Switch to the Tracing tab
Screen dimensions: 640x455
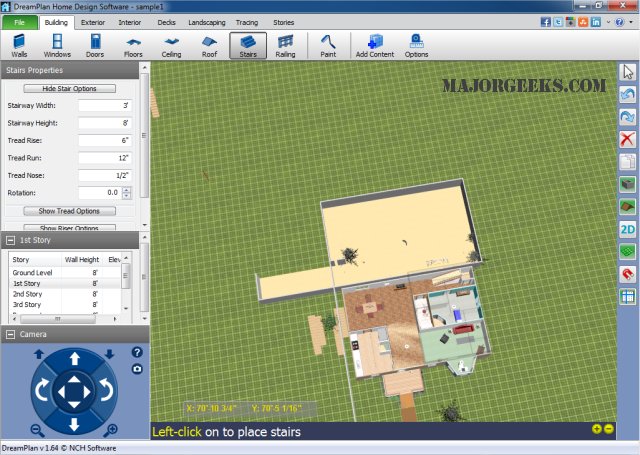coord(247,22)
